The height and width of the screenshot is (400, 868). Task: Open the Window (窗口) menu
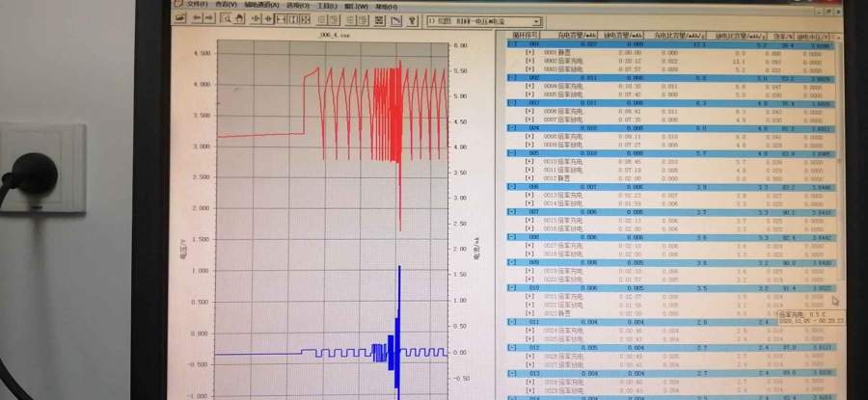(x=355, y=7)
